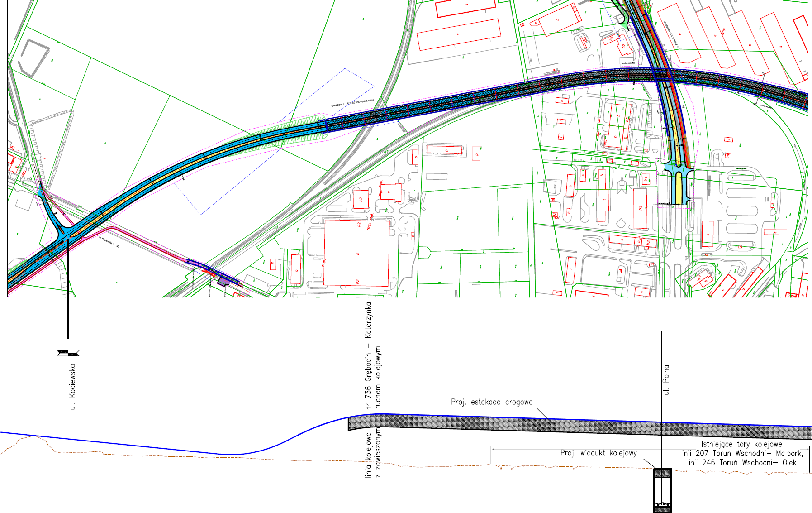Click the small 'ul. Kociewska (L 1/2)' plan label
The image size is (812, 513).
(109, 242)
